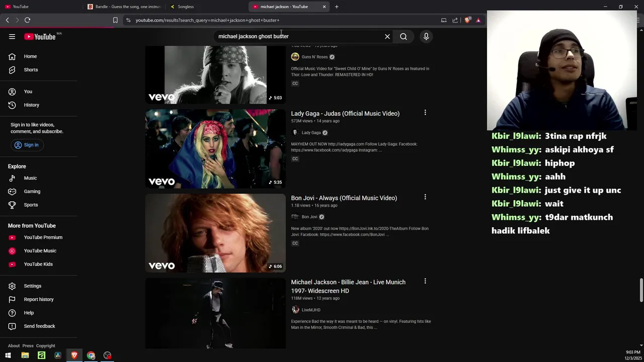Visit the Lady Gaga channel
This screenshot has width=644, height=362.
(x=311, y=133)
